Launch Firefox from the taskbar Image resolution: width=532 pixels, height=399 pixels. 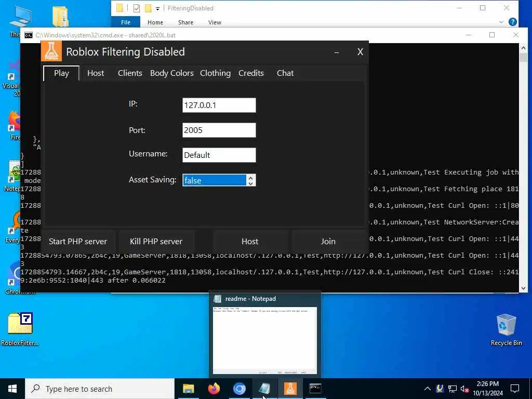[x=214, y=389]
